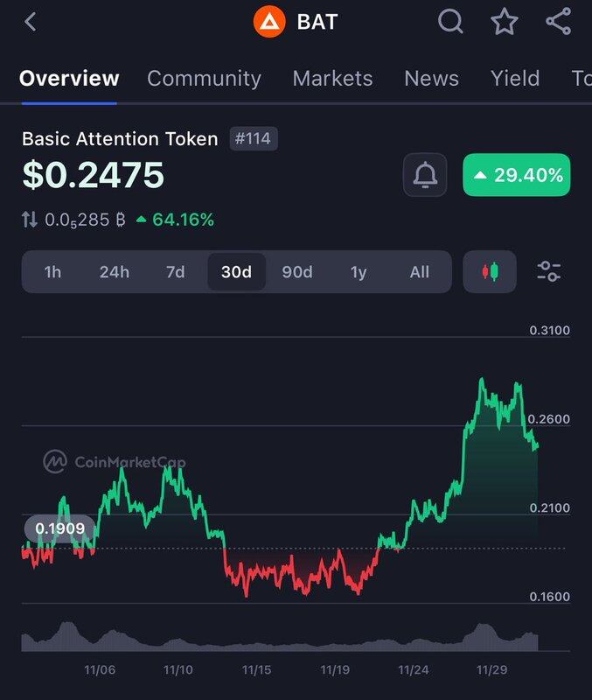Viewport: 592px width, 700px height.
Task: Go to the News tab
Action: point(431,79)
